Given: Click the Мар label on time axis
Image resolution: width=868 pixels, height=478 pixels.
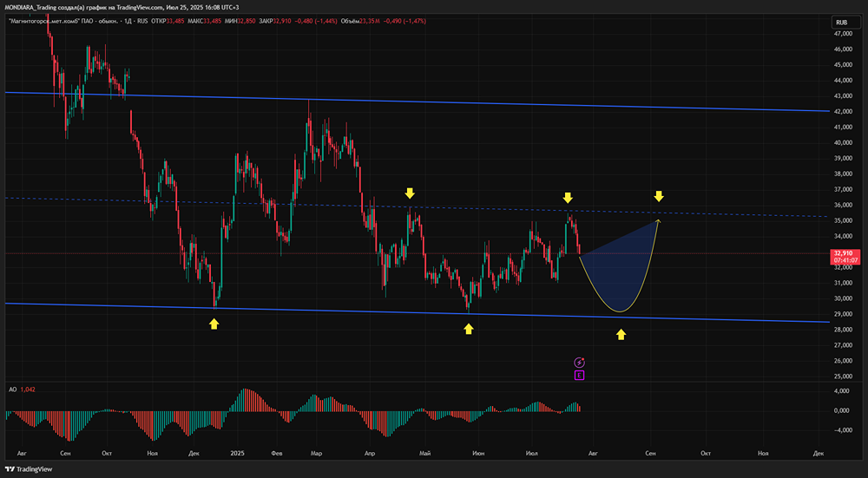Looking at the screenshot, I should (x=316, y=453).
